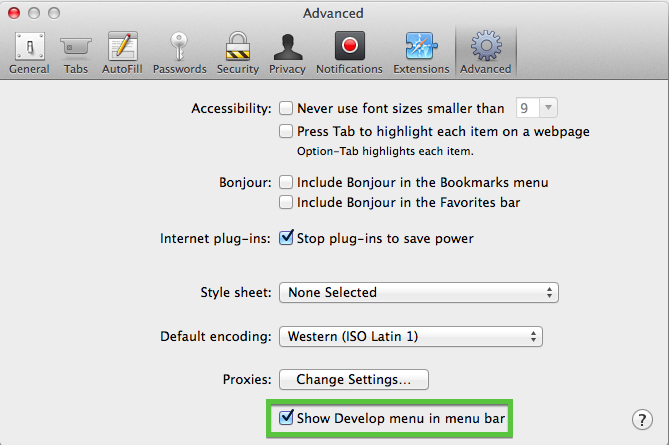Close the Advanced preferences window
The width and height of the screenshot is (669, 445).
click(x=14, y=13)
